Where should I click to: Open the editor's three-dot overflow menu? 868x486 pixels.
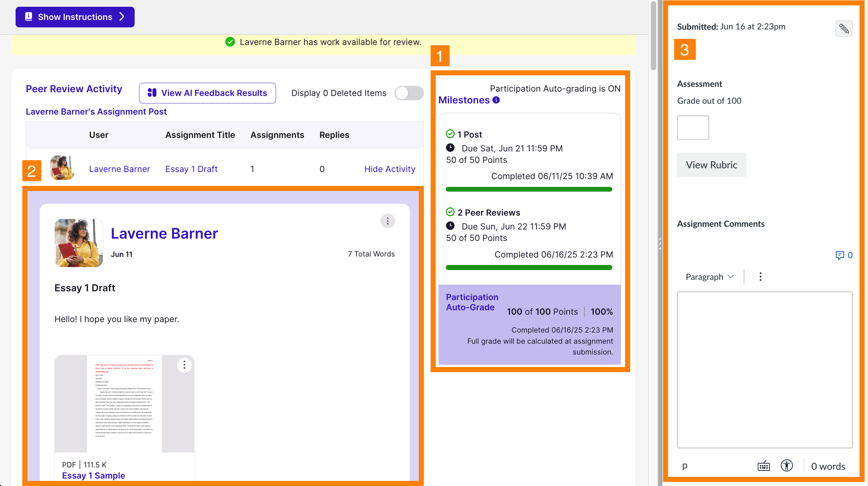pyautogui.click(x=760, y=276)
